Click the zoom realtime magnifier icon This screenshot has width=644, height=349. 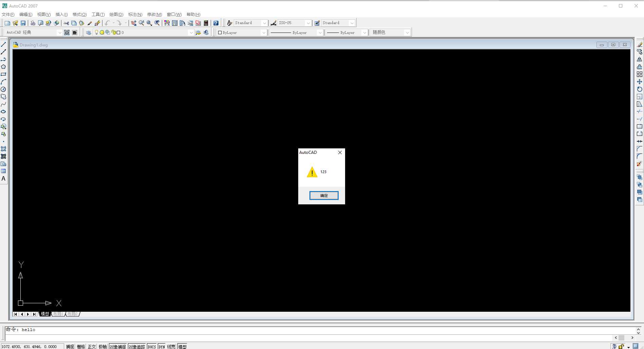141,23
